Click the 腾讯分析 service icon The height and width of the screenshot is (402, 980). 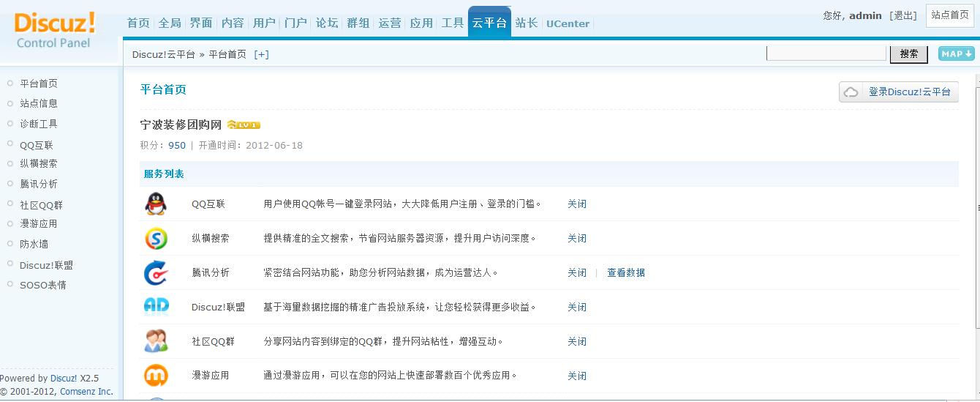tap(155, 272)
